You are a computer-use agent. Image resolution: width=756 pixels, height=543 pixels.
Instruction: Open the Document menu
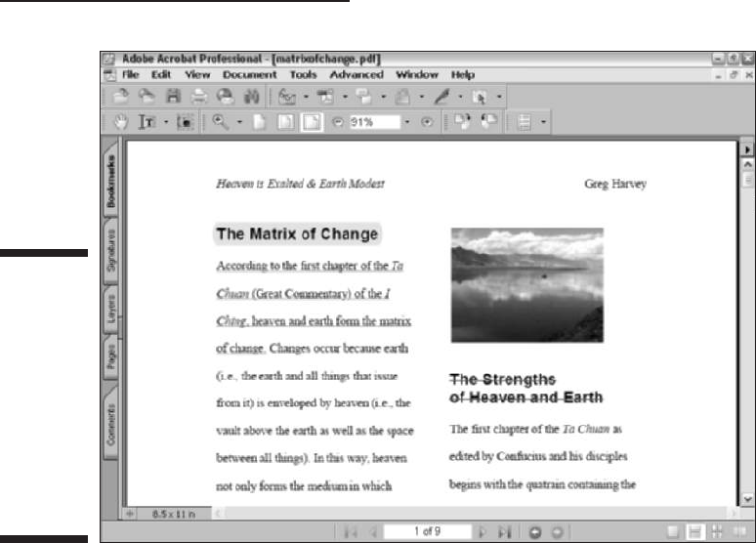(249, 75)
